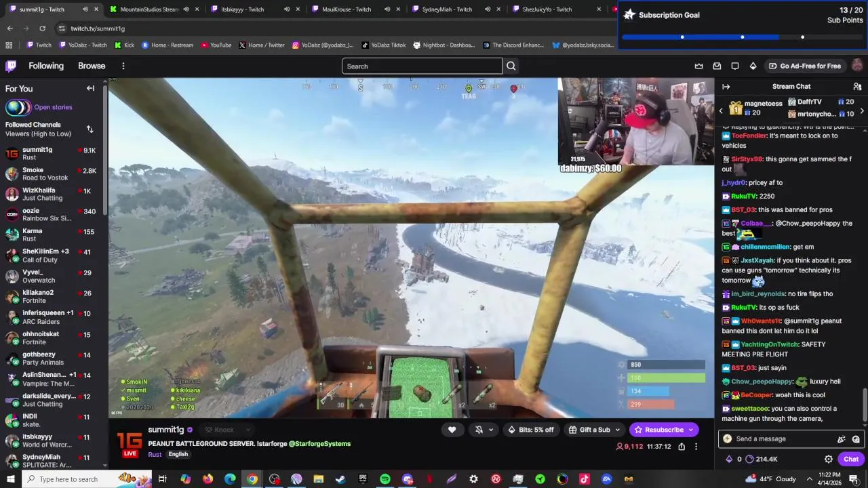Open the notifications inbox icon

pos(717,66)
